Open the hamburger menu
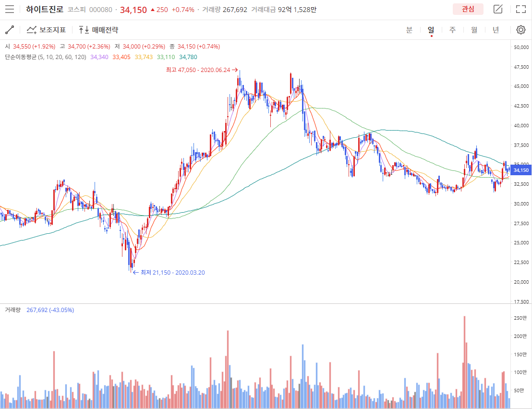532x409 pixels. click(10, 9)
